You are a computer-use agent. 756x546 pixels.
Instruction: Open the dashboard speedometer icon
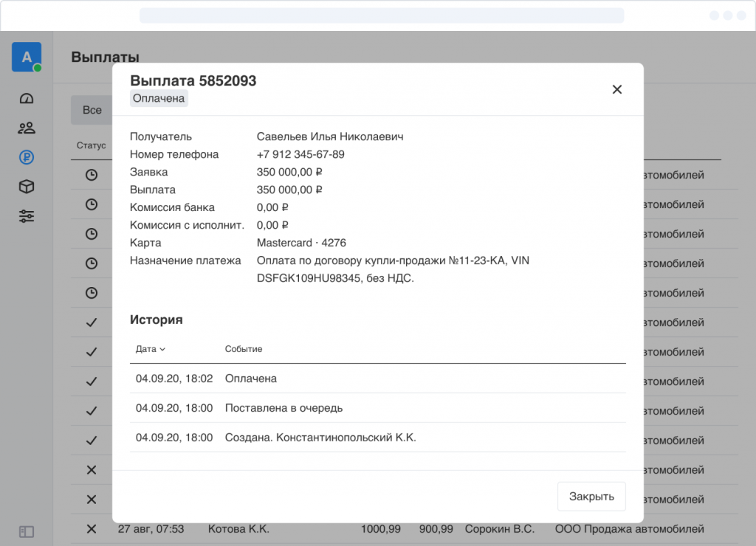point(27,99)
